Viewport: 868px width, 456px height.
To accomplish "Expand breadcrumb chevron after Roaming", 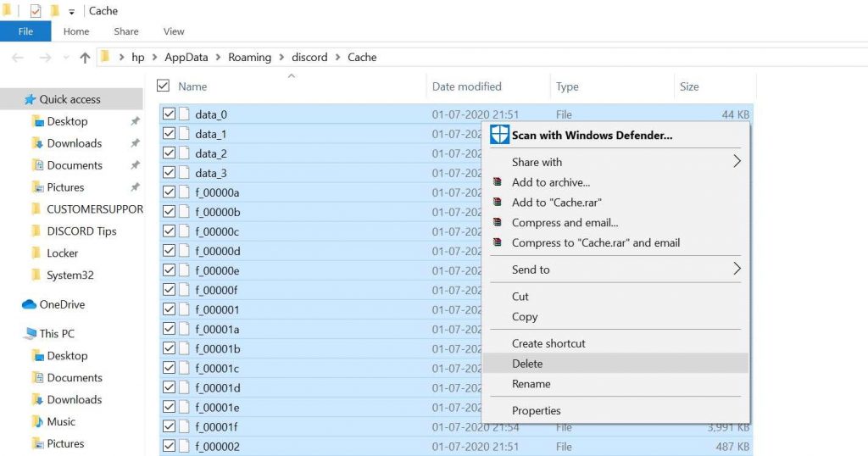I will (281, 58).
